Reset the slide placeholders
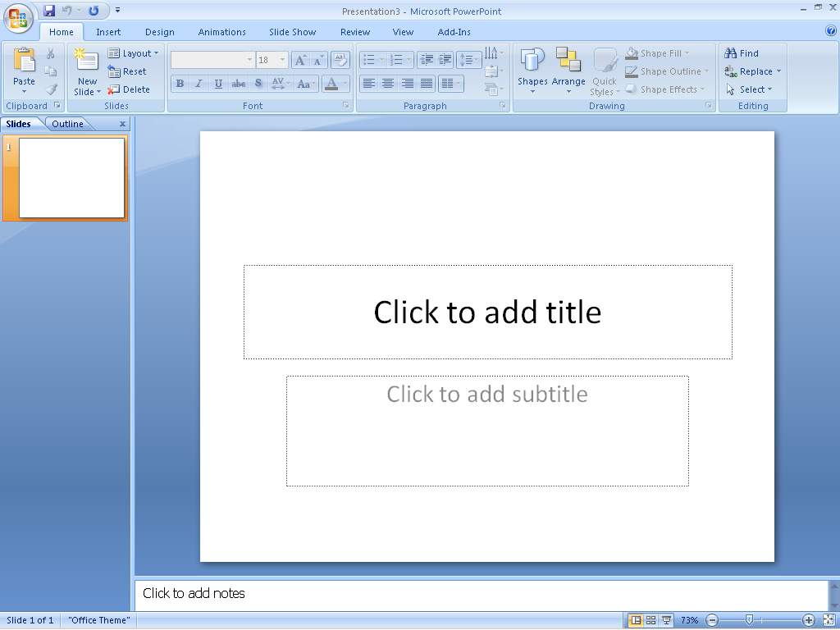Screen dimensions: 840x630 click(127, 71)
